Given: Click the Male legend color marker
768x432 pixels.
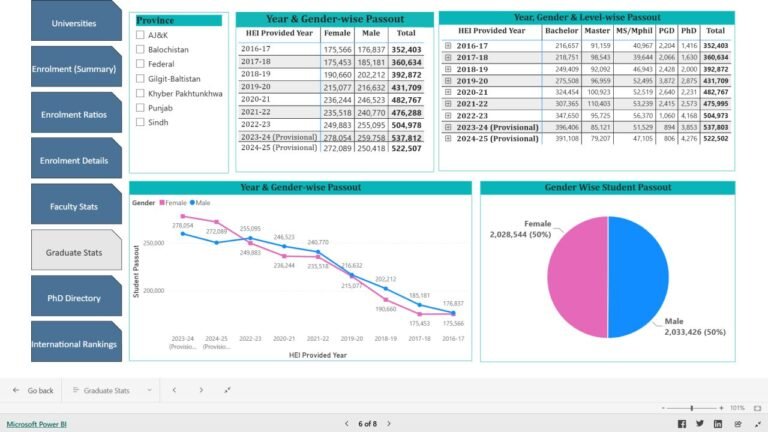Looking at the screenshot, I should pyautogui.click(x=192, y=203).
